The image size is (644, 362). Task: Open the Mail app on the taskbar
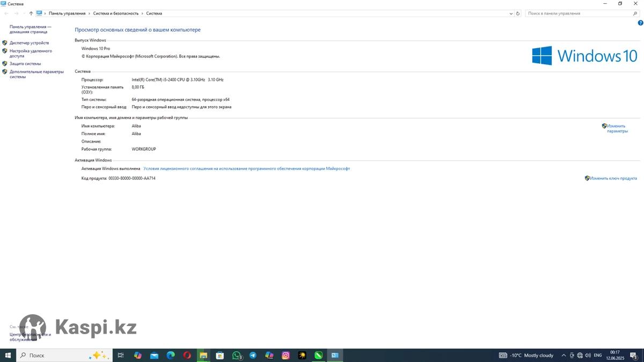point(154,355)
